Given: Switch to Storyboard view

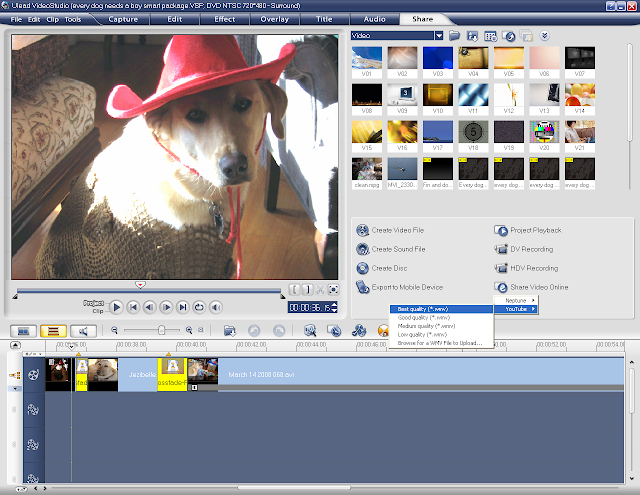Looking at the screenshot, I should click(23, 331).
